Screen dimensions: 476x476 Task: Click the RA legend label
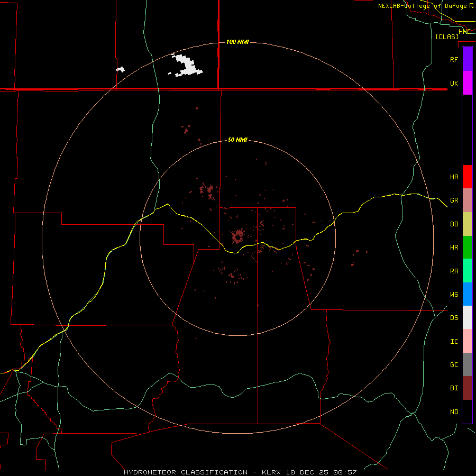coord(454,271)
